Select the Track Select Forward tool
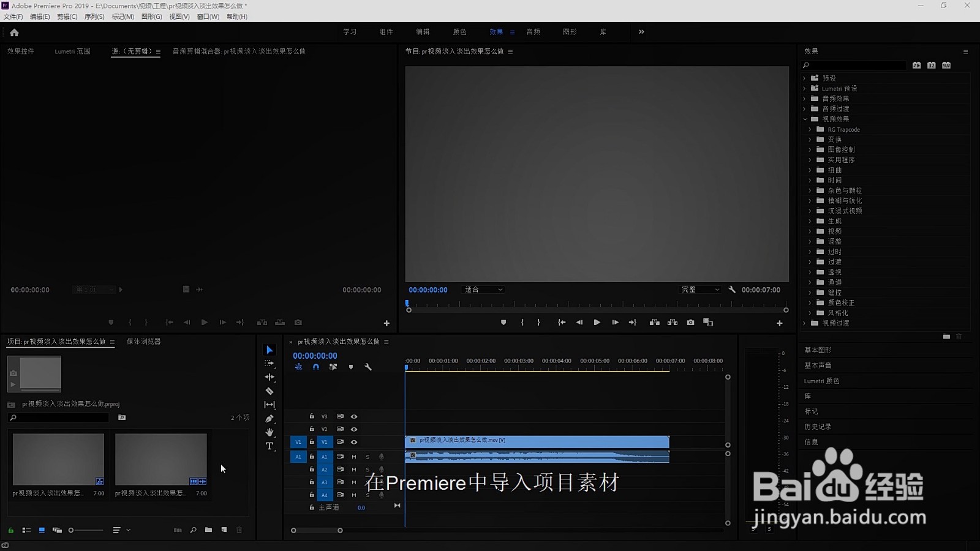 [269, 363]
